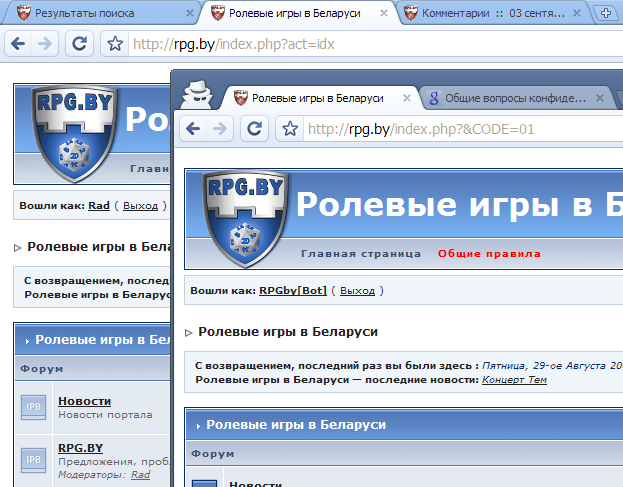Click the rear window address bar with act=idx

click(x=375, y=44)
